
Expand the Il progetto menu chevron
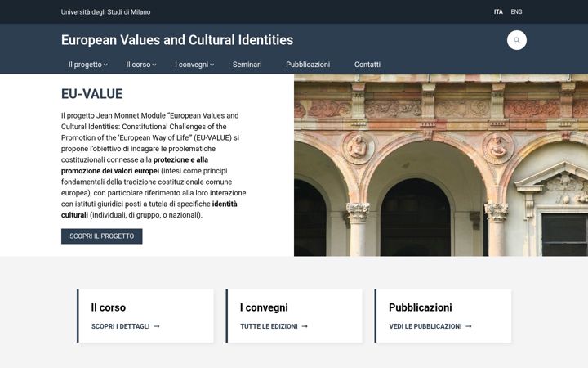coord(105,65)
